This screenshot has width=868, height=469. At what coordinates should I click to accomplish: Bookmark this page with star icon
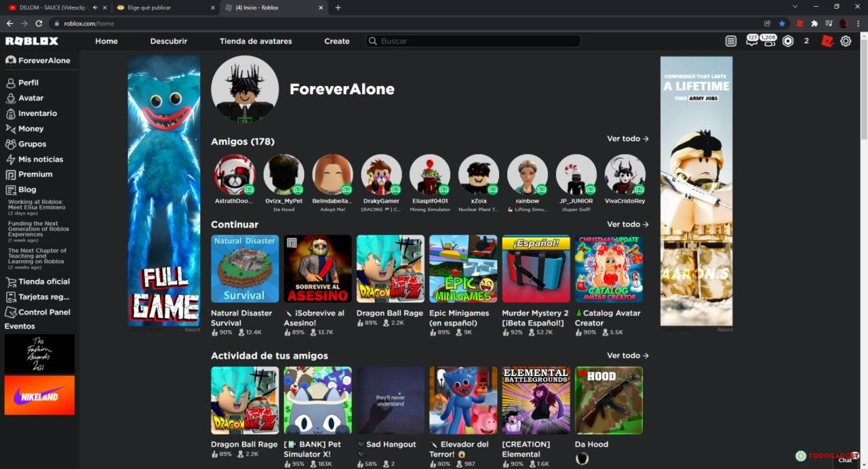click(782, 23)
